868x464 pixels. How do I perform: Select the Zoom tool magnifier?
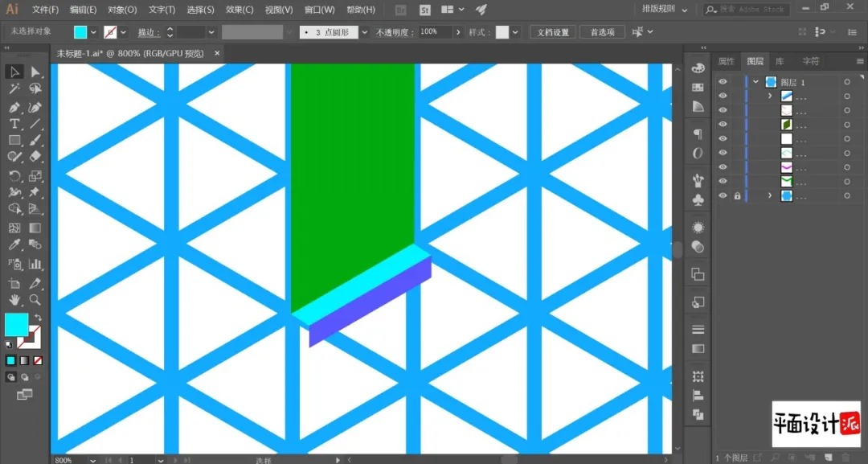35,300
